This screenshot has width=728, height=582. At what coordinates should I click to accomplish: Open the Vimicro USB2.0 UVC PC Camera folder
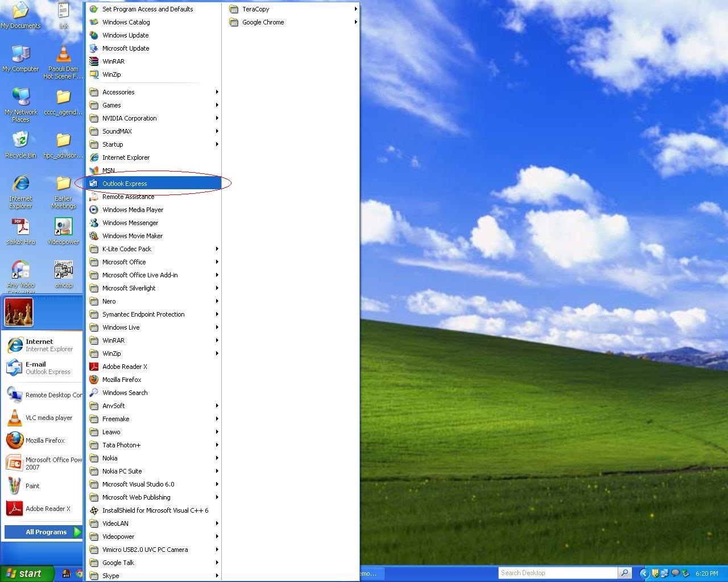[x=154, y=550]
